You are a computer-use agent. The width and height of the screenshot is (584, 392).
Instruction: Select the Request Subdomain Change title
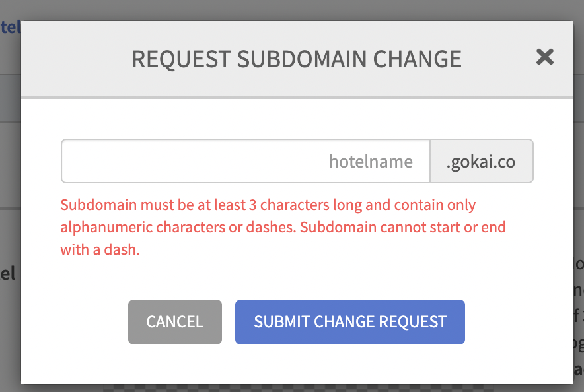tap(297, 59)
